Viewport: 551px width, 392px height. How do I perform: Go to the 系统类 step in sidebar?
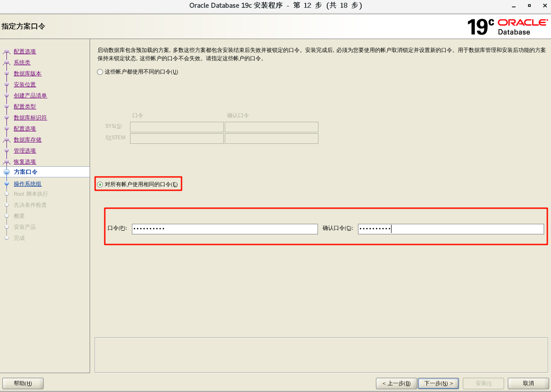[22, 62]
